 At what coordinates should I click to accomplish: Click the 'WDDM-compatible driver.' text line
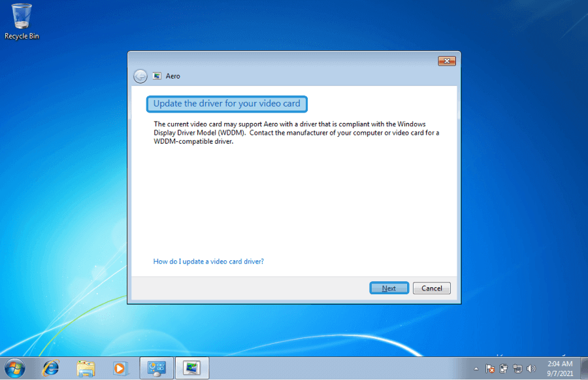pyautogui.click(x=193, y=141)
